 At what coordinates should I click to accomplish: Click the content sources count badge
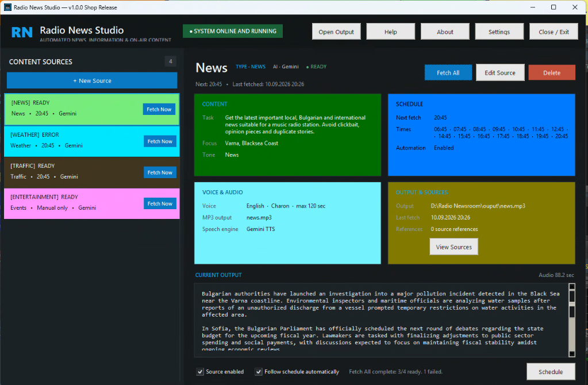170,61
